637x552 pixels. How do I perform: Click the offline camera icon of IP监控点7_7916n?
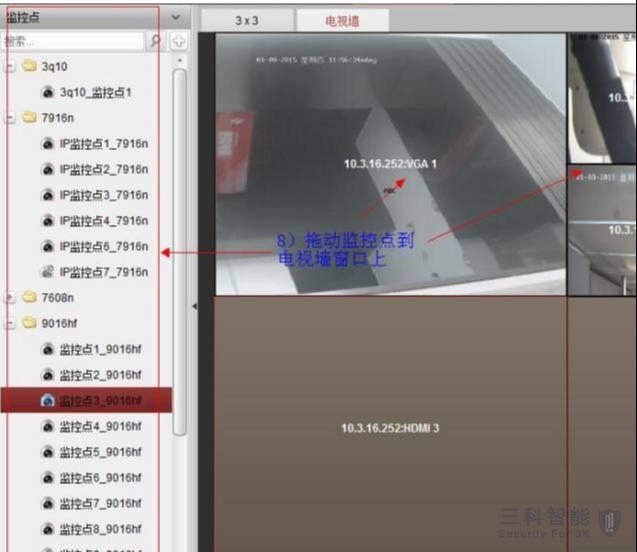[47, 272]
